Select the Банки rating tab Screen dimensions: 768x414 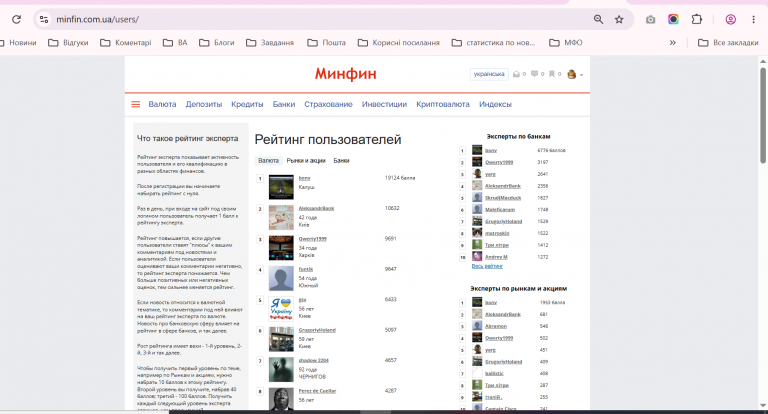341,161
